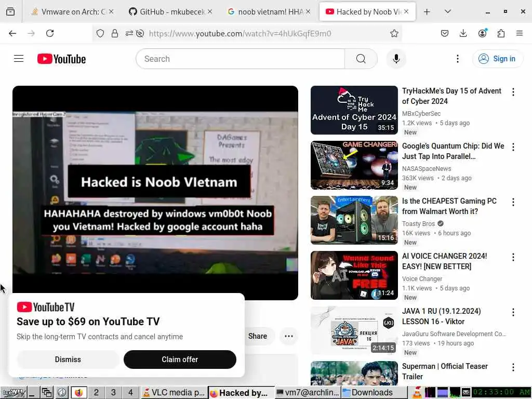Open VLC media player taskbar window

point(174,393)
